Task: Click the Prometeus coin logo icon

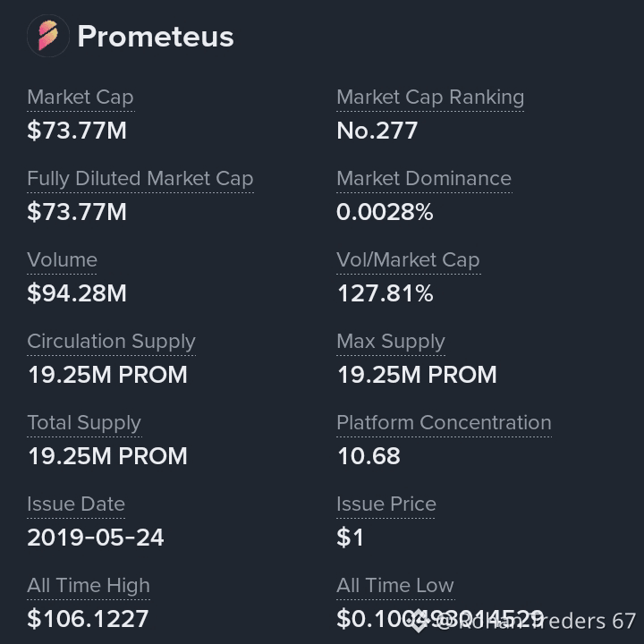Action: click(48, 36)
